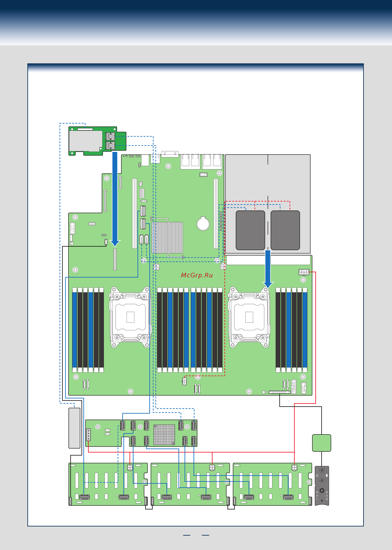Click the left CPU socket
This screenshot has height=550, width=392.
coord(130,317)
